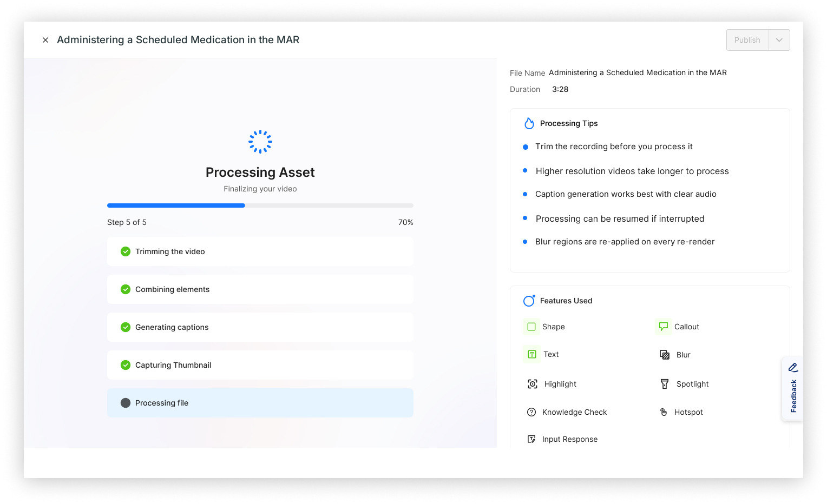Select the Highlight feature icon
Viewport: 827px width, 504px height.
click(533, 384)
